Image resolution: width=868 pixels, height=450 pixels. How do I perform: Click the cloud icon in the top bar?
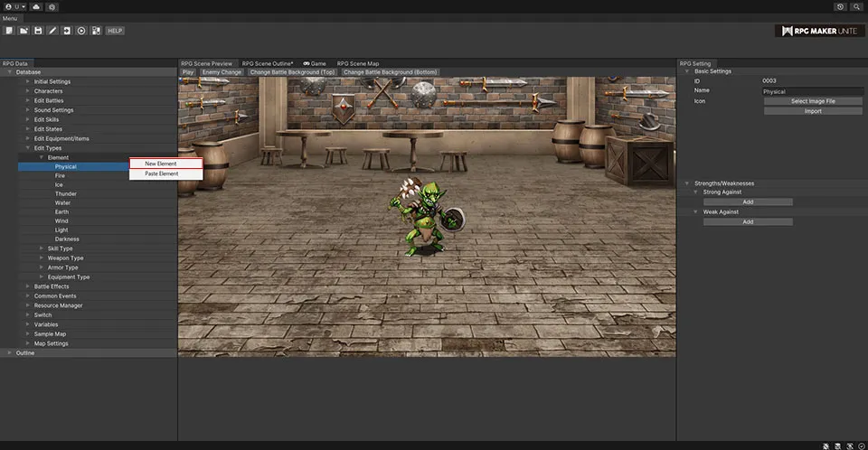pyautogui.click(x=35, y=6)
